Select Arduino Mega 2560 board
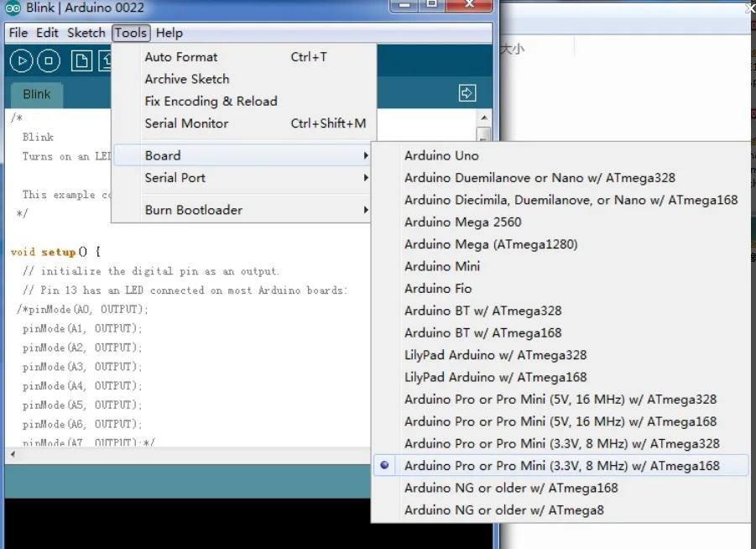Image resolution: width=756 pixels, height=549 pixels. click(562, 222)
